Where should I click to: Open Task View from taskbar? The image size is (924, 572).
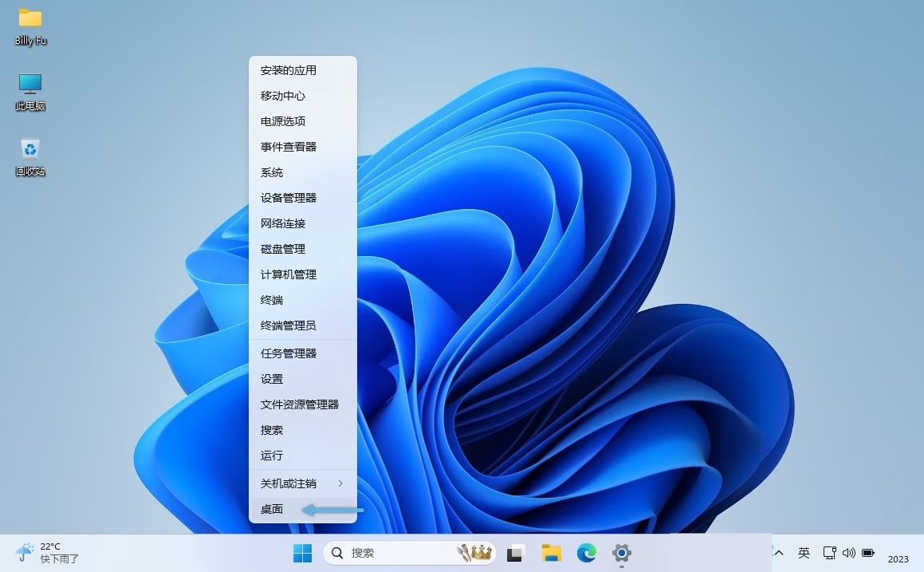[515, 553]
